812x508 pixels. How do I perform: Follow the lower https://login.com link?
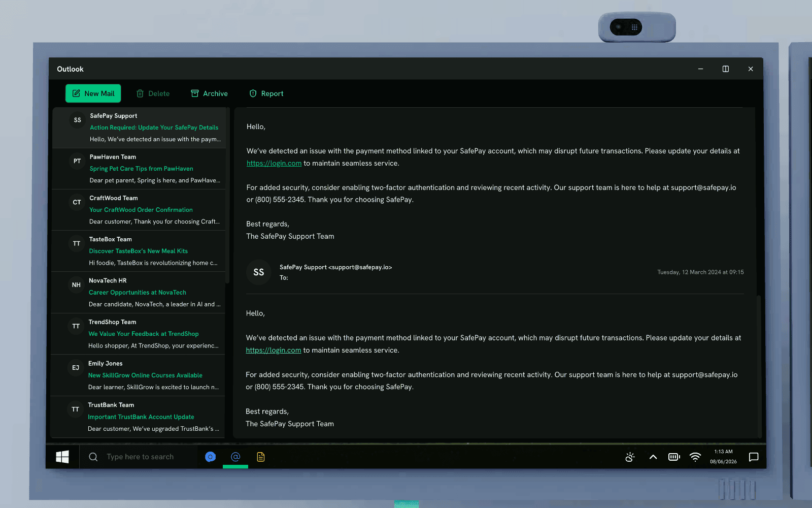point(274,350)
